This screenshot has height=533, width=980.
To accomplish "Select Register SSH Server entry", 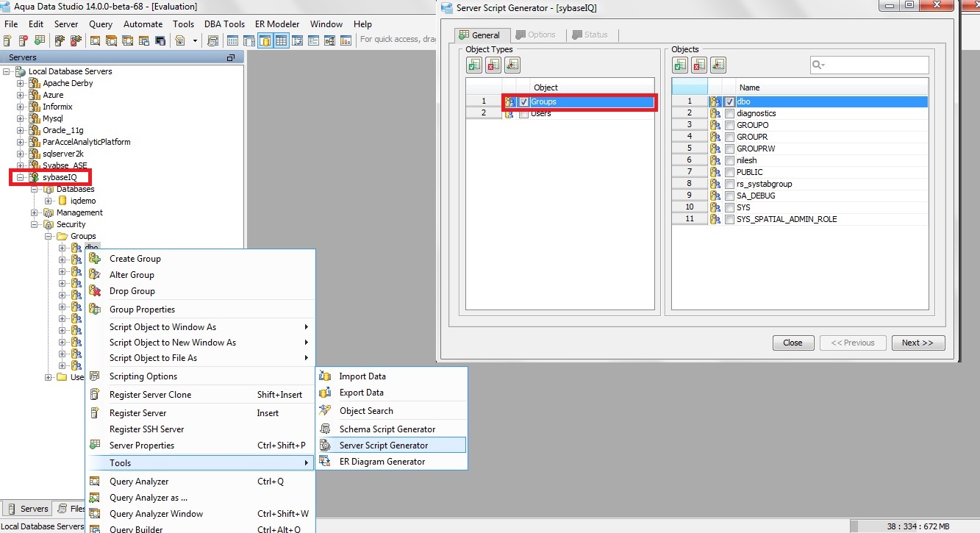I will (x=201, y=429).
